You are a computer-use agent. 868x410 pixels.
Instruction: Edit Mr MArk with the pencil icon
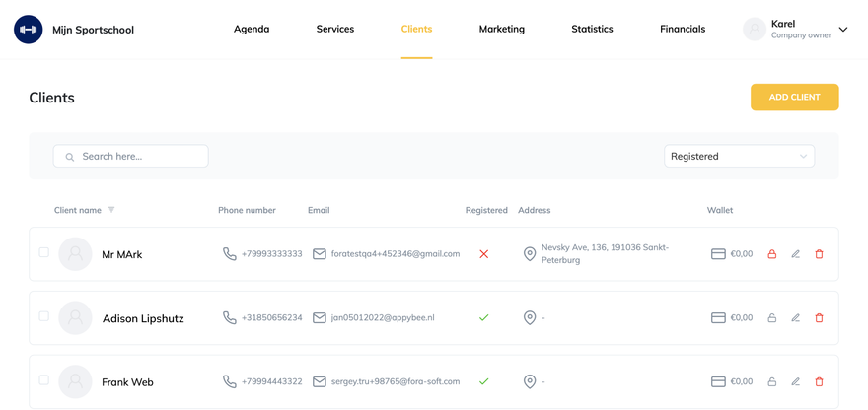pos(795,254)
